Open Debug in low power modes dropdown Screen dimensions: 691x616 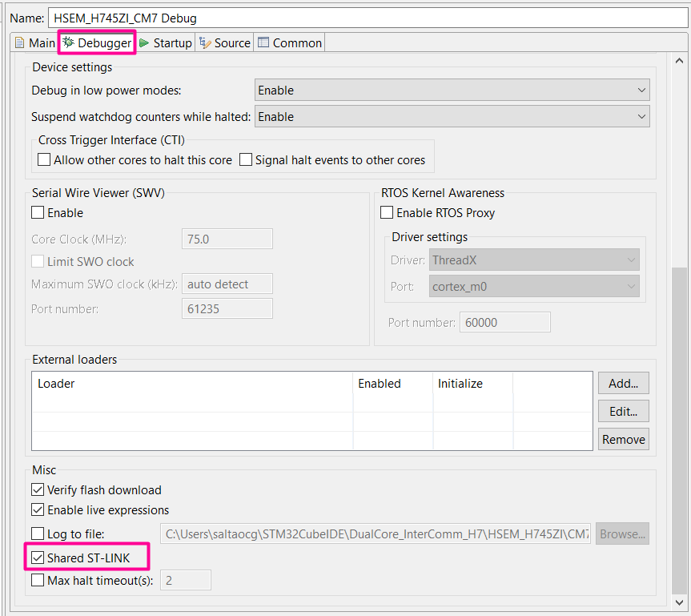coord(452,91)
